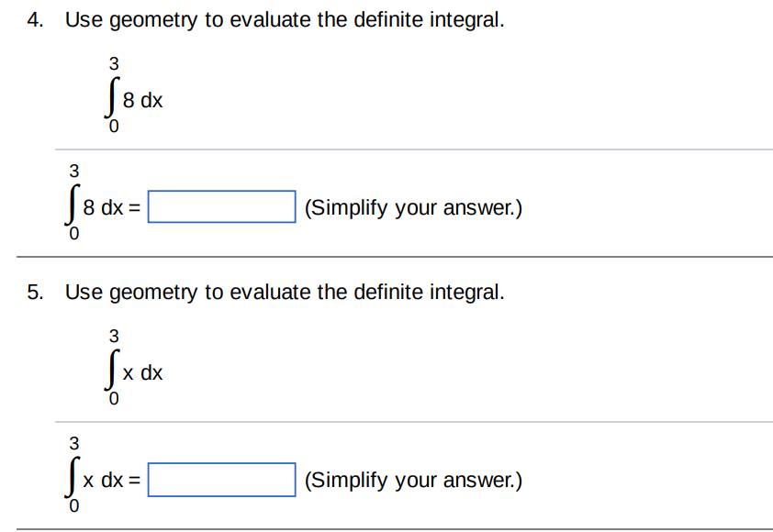Screen dimensions: 773x532
Task: Select the '(Simplify your answer.)' text in problem 5
Action: [412, 479]
